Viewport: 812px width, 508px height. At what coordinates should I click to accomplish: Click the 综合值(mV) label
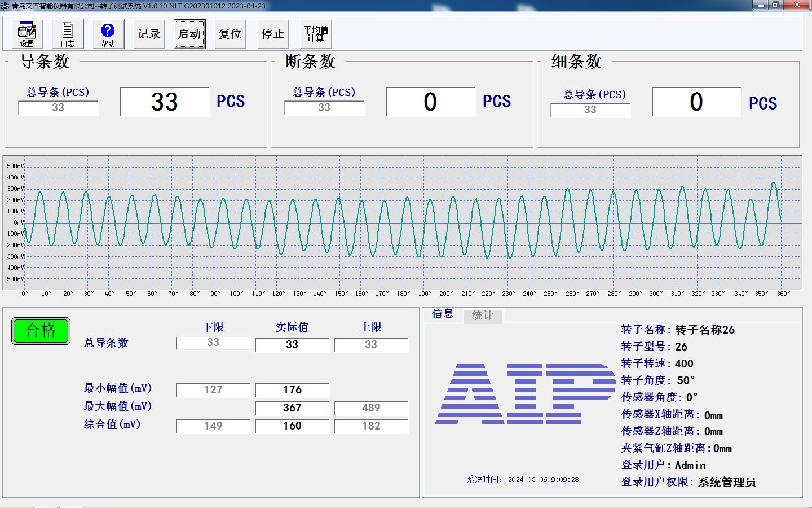pos(112,424)
